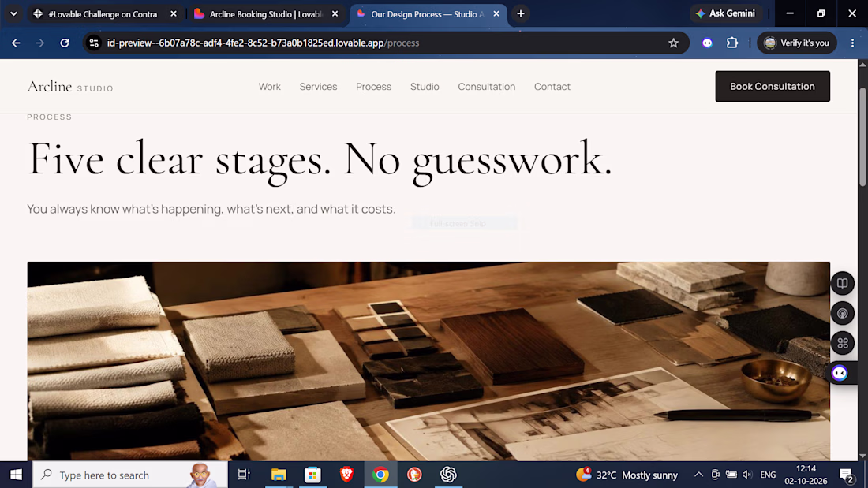Open the notification center icon
Image resolution: width=868 pixels, height=488 pixels.
pyautogui.click(x=846, y=475)
